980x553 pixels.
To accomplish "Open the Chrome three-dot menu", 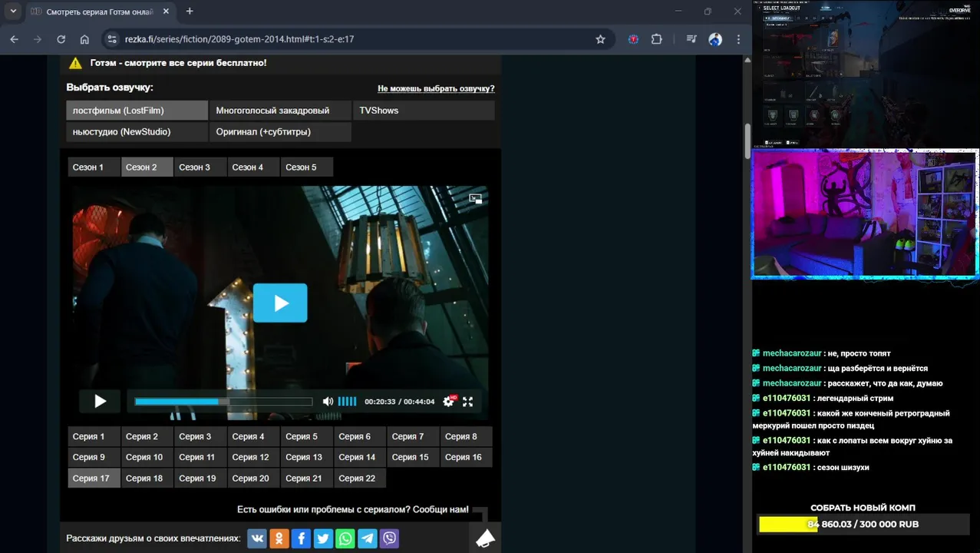I will (x=738, y=39).
